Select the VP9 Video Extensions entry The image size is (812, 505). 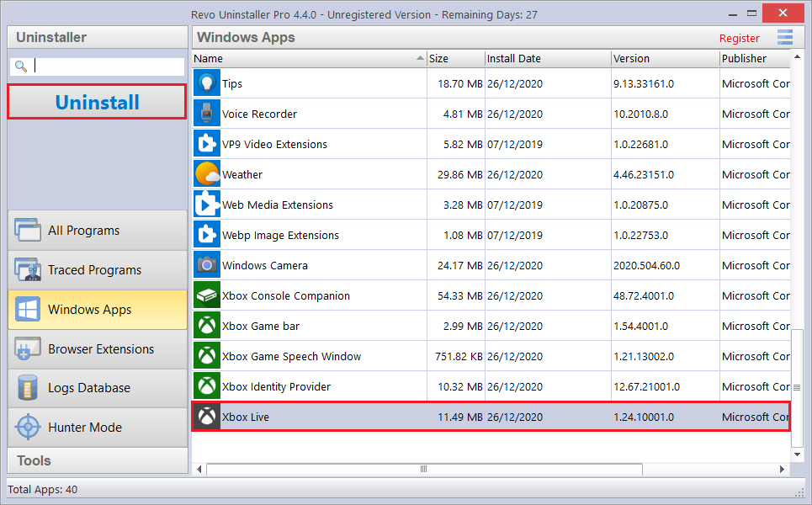[x=274, y=145]
